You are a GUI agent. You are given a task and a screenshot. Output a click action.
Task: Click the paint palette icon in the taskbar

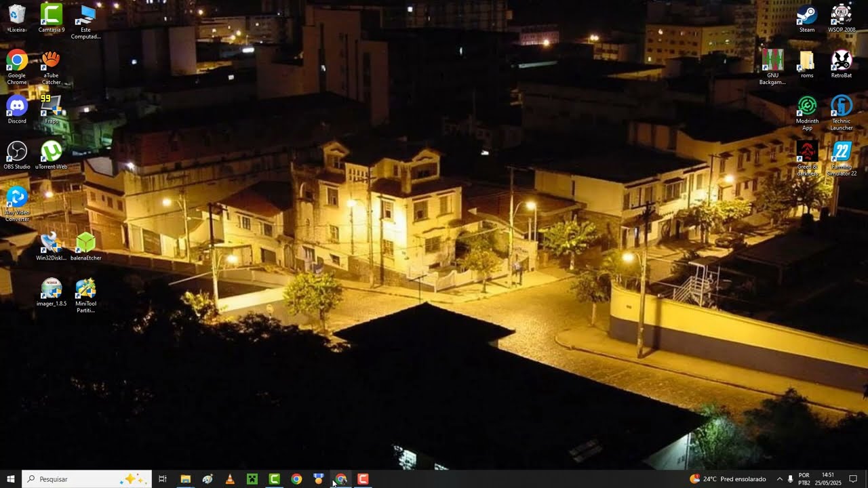208,479
